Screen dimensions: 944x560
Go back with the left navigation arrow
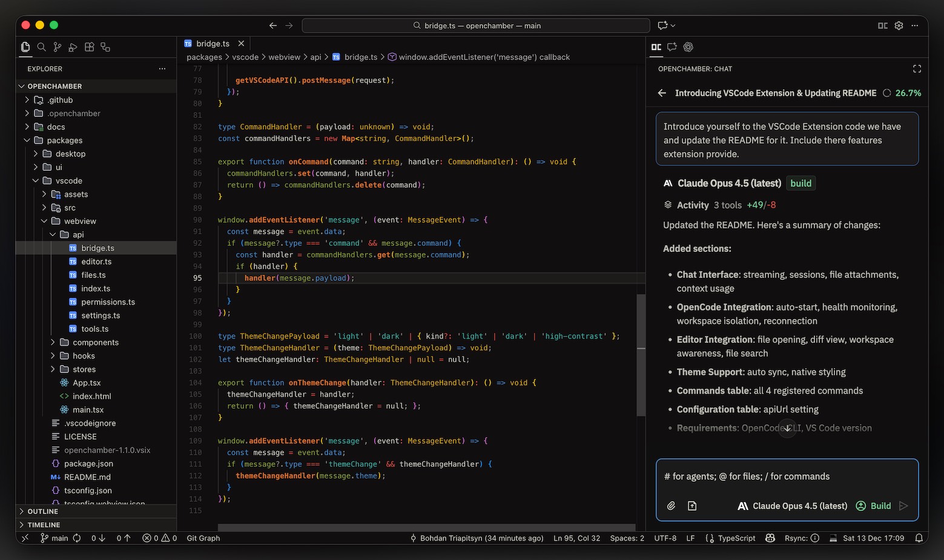point(273,25)
